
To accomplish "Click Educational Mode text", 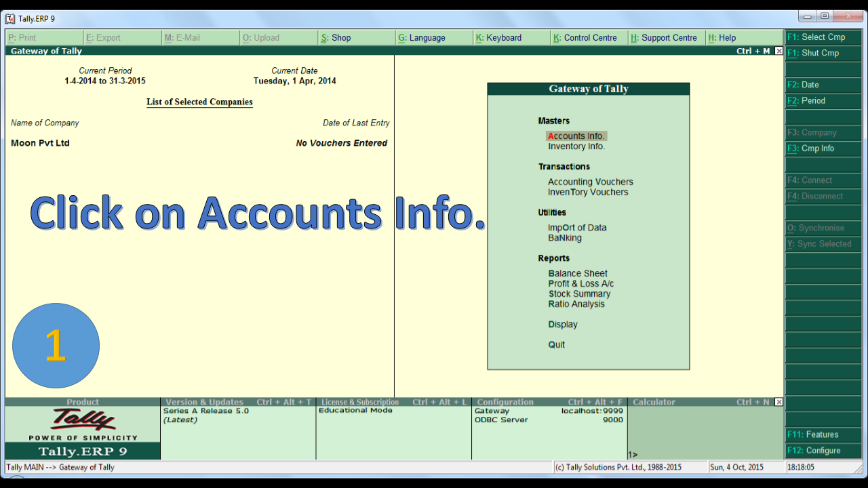I will tap(355, 410).
